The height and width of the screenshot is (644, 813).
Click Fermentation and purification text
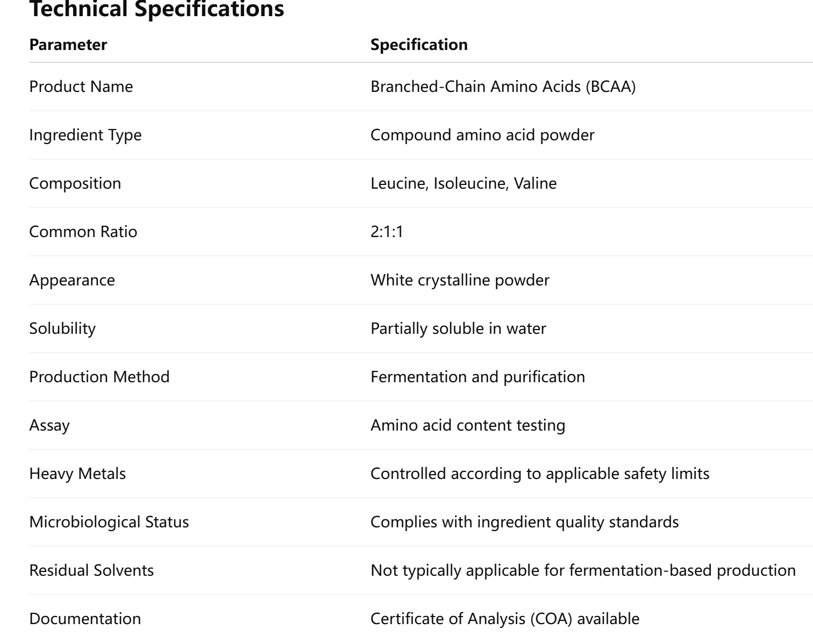coord(477,377)
